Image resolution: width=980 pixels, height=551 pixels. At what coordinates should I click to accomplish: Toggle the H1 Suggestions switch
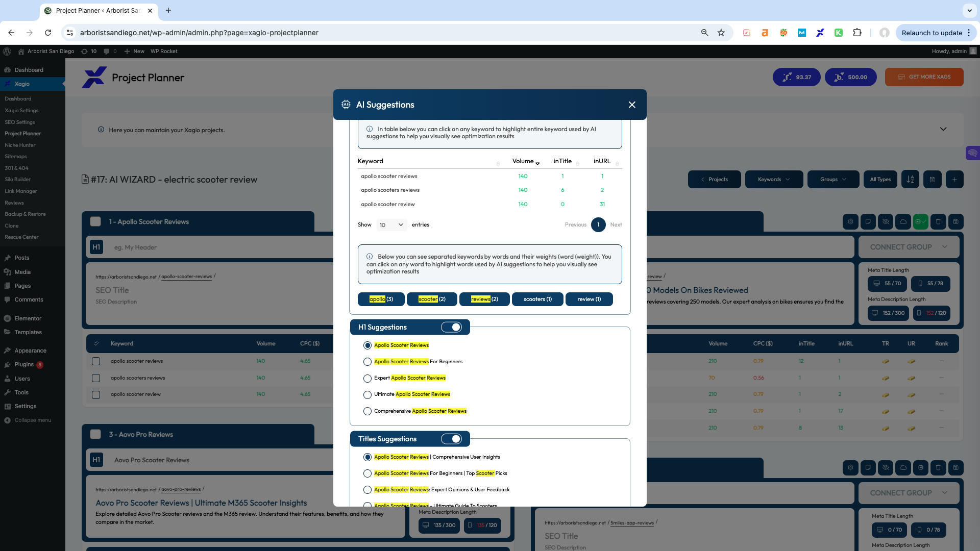click(x=452, y=327)
